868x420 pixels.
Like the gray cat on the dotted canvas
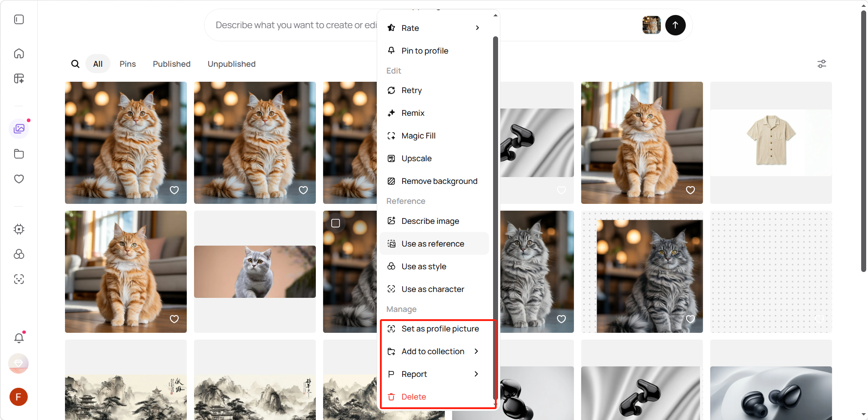691,319
